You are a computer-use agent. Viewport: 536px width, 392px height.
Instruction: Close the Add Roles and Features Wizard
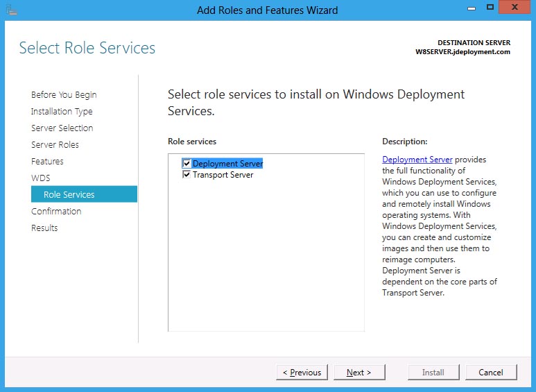516,8
